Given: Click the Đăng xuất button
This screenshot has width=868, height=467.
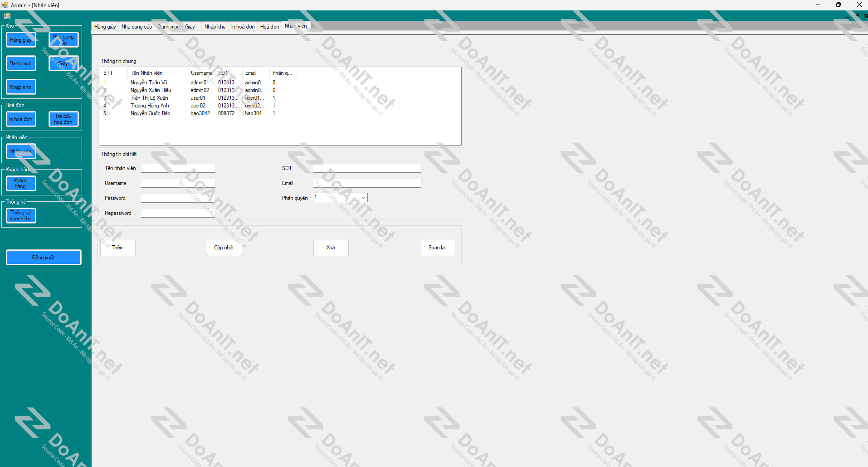Looking at the screenshot, I should pos(44,258).
